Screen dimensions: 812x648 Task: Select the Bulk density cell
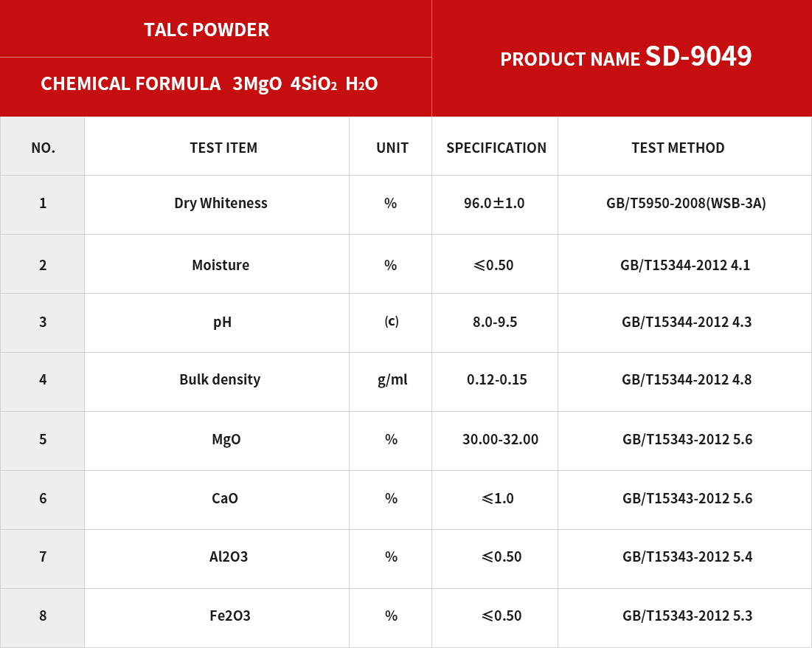(220, 379)
